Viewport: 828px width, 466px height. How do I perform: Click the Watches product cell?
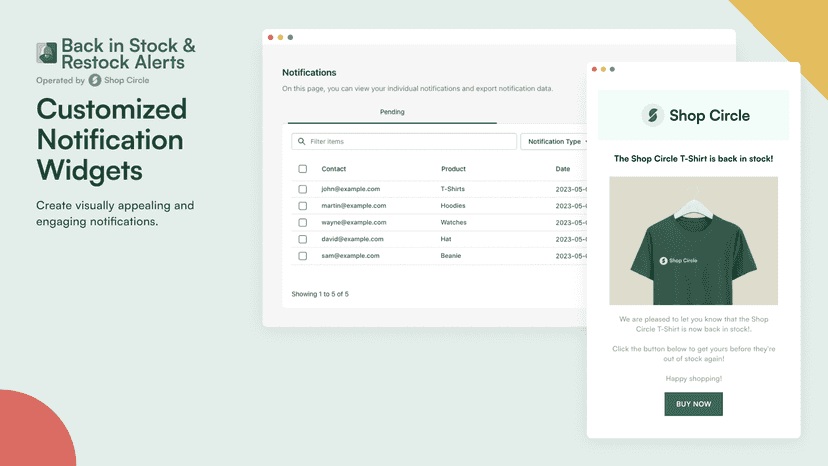coord(454,222)
